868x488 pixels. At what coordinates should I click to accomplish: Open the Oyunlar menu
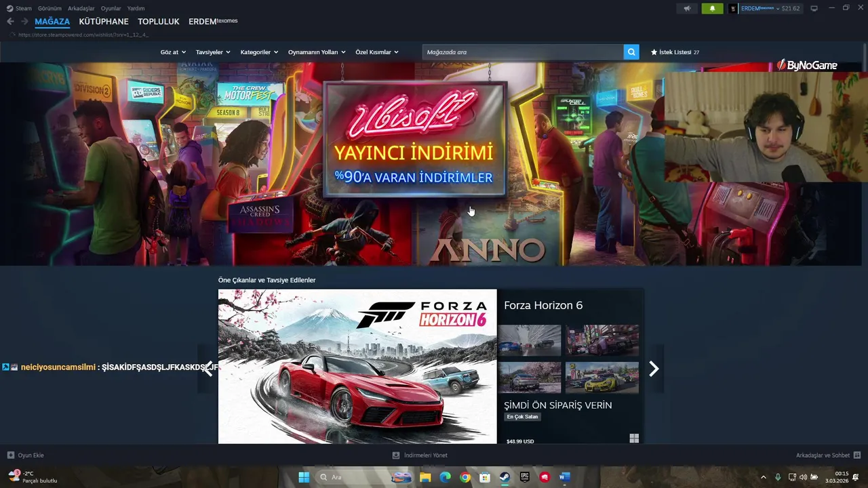point(111,8)
